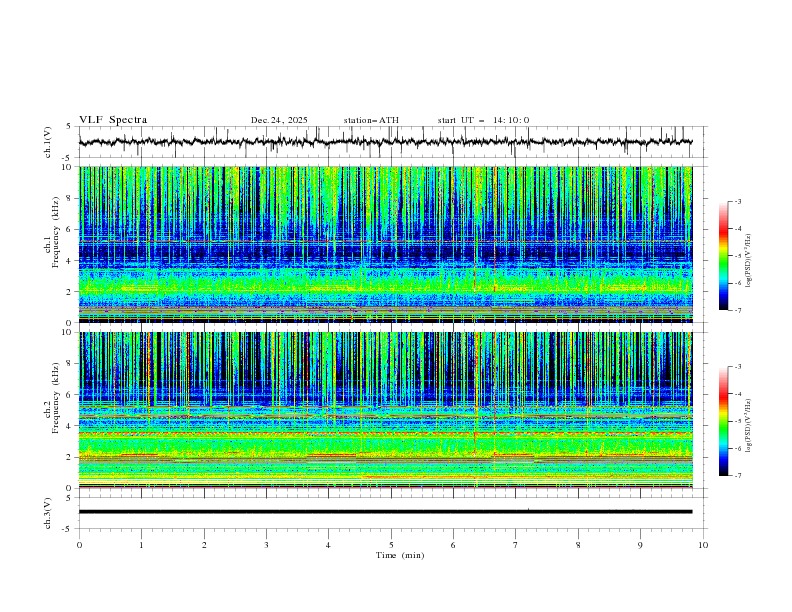Click the ch.1(V) axis label
This screenshot has height=612, width=792.
pos(48,142)
